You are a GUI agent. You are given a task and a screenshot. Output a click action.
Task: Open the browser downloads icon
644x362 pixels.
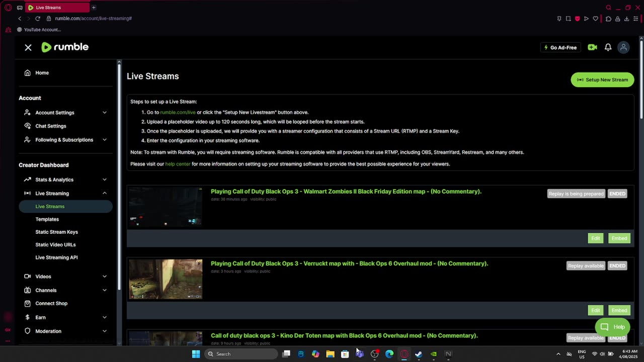(626, 19)
